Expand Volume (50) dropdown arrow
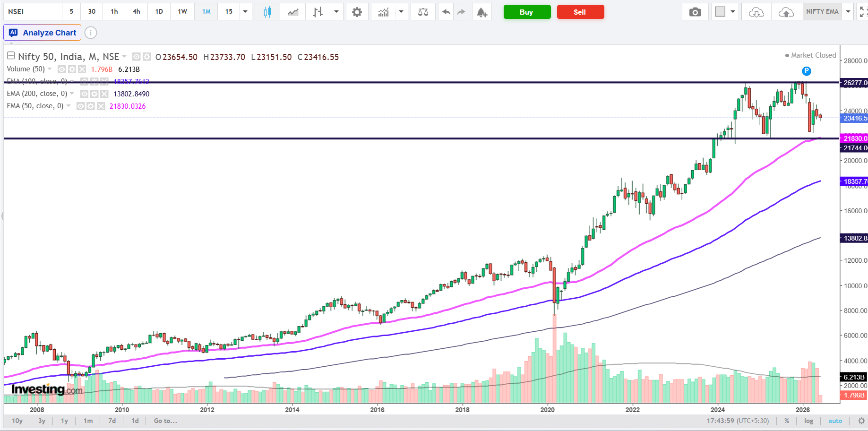Viewport: 868px width, 431px height. point(50,69)
